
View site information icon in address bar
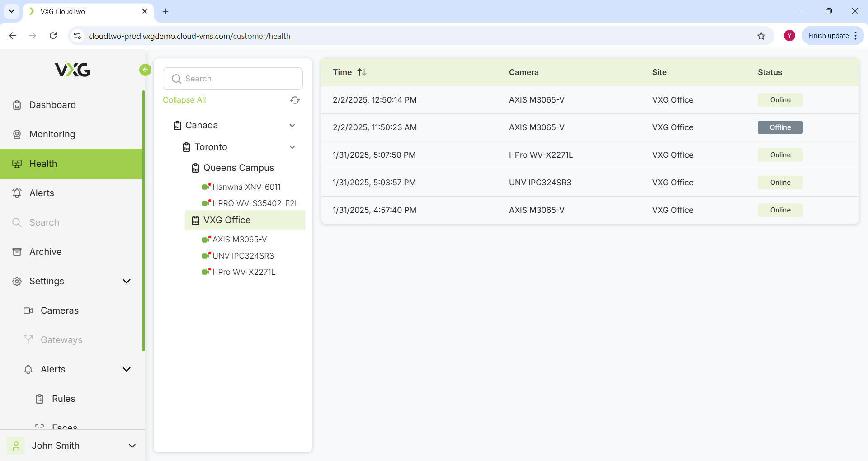point(78,36)
